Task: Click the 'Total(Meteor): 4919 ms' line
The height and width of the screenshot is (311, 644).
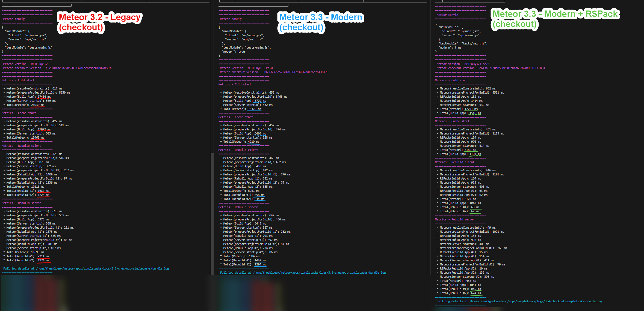Action: [240, 142]
